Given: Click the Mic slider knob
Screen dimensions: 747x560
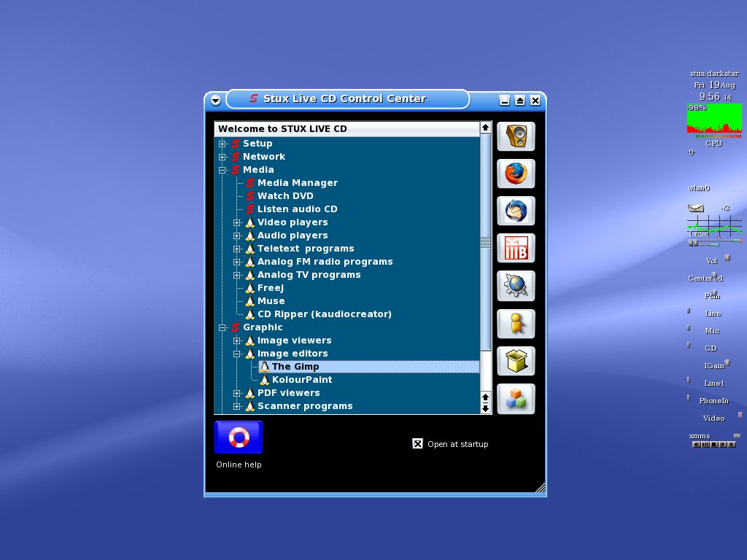Looking at the screenshot, I should (x=689, y=328).
